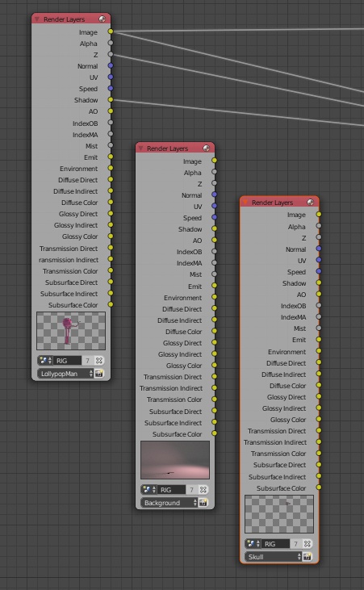Click Normal output socket on LollypopMan node
The image size is (364, 590).
coord(111,65)
